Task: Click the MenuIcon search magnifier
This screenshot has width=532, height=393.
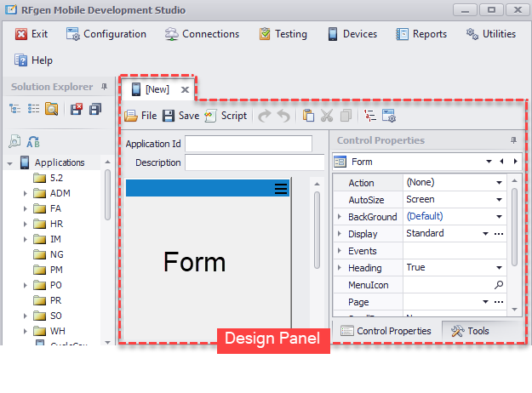Action: [499, 285]
